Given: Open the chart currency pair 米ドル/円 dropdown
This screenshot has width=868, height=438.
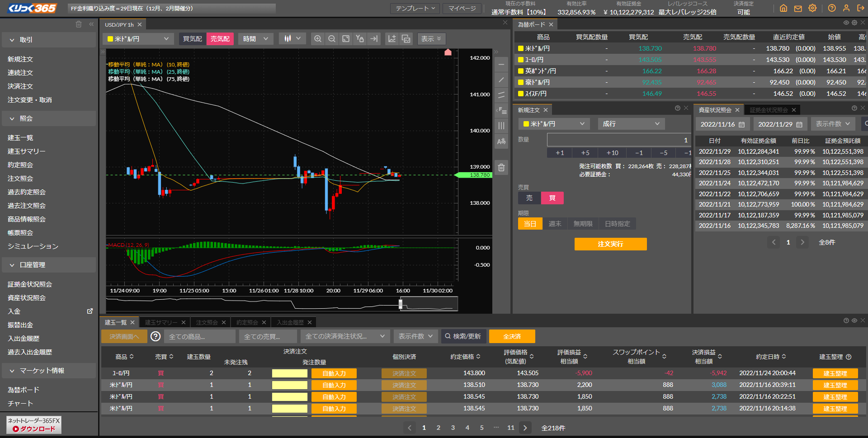Looking at the screenshot, I should point(138,39).
